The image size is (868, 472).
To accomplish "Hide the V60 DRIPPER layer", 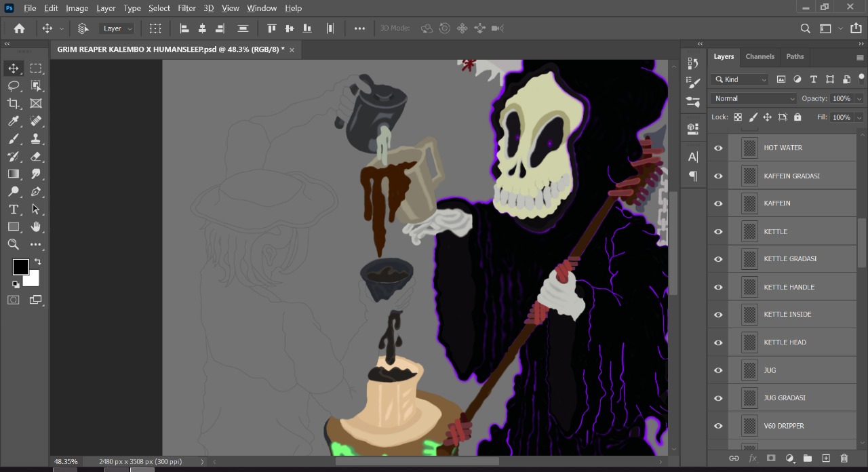I will coord(718,426).
